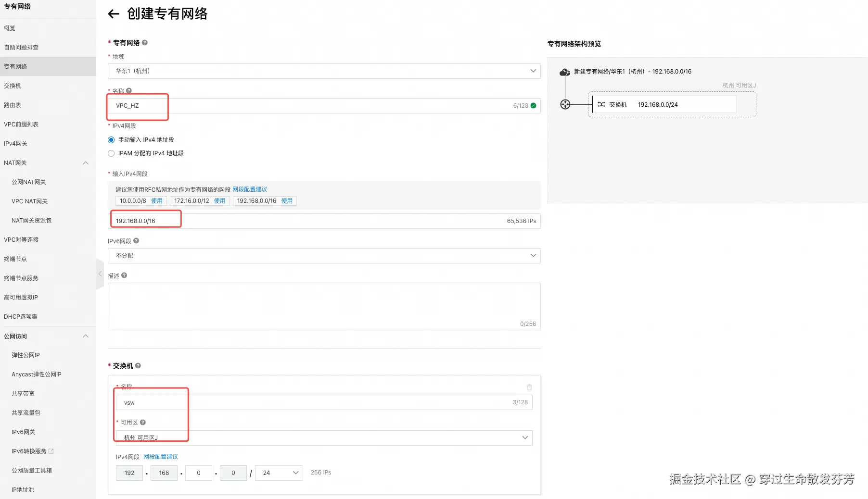Open the 地域 region dropdown

[324, 71]
